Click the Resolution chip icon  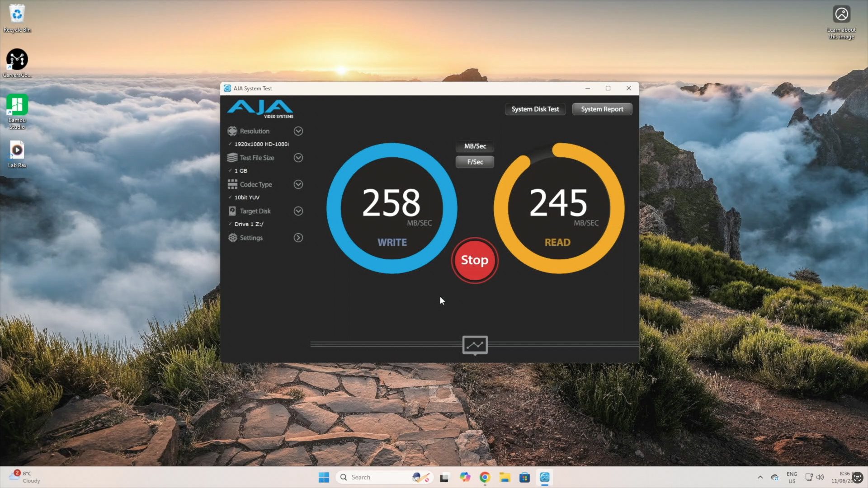coord(232,131)
